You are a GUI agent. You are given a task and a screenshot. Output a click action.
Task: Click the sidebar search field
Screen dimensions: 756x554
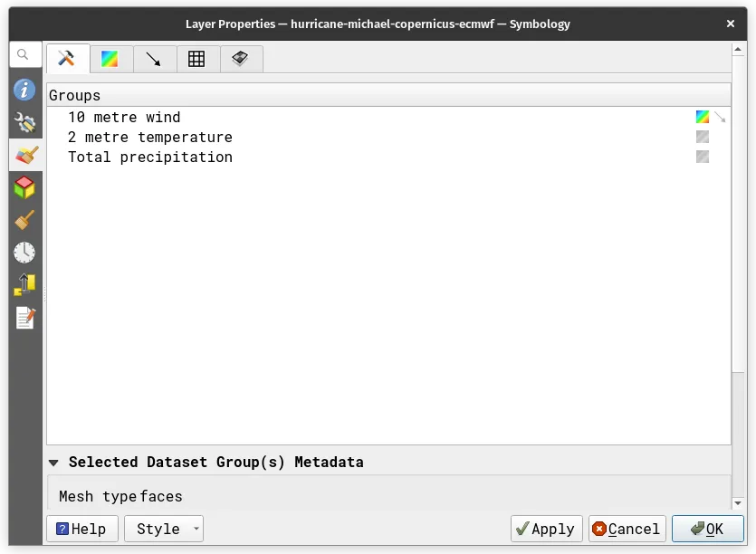25,54
